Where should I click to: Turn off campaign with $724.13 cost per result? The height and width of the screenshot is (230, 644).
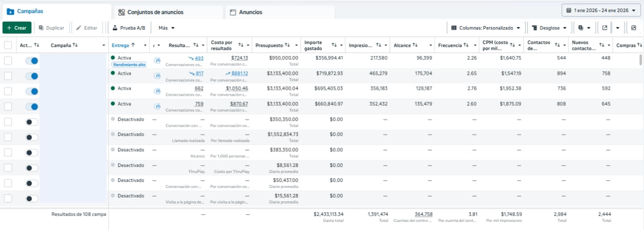pos(32,61)
